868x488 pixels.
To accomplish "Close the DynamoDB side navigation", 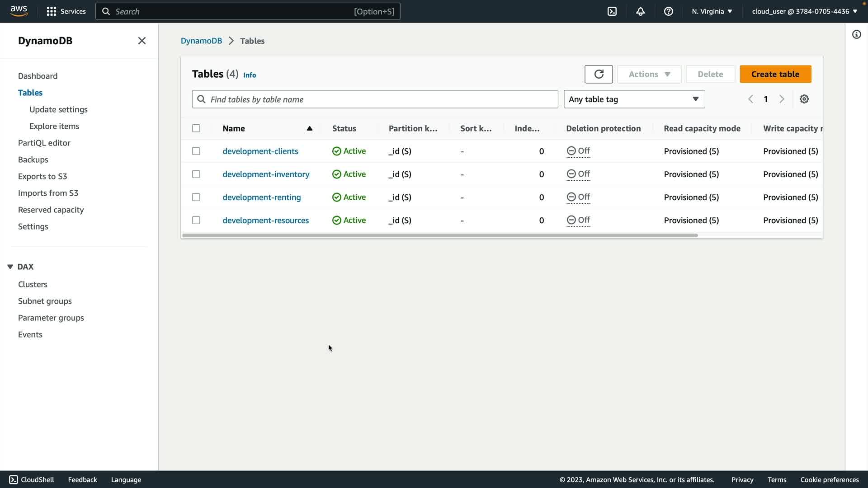I will tap(142, 41).
